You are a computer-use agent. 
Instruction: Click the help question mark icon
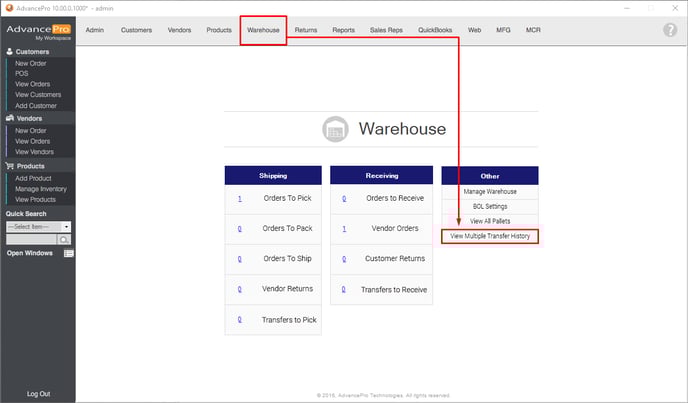click(x=670, y=30)
